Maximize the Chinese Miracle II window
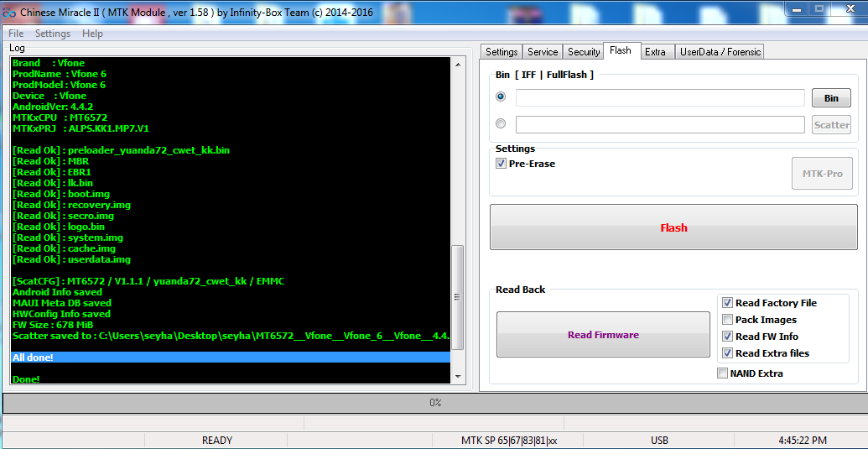This screenshot has width=868, height=449. click(819, 8)
